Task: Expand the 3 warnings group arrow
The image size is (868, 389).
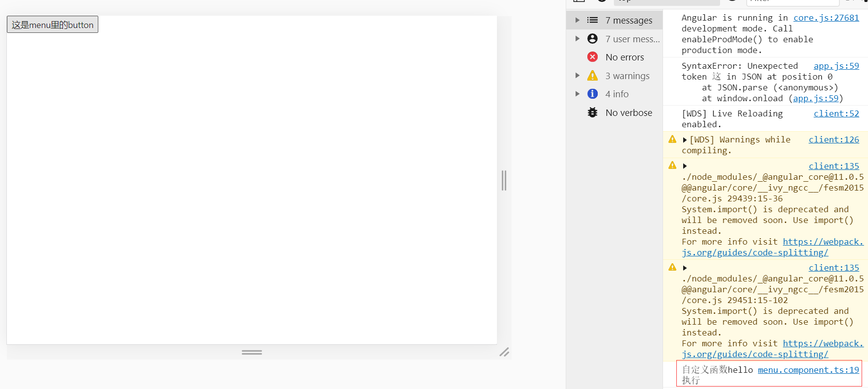Action: [x=578, y=76]
